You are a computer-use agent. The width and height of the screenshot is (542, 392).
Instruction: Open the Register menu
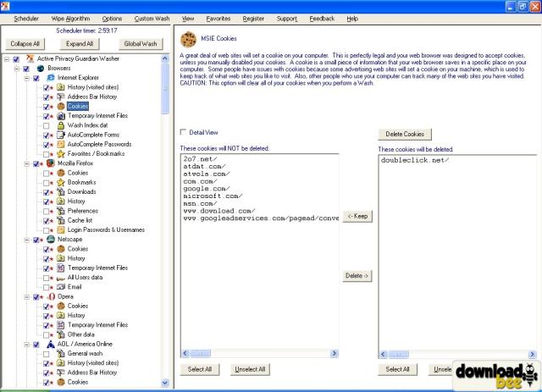[253, 19]
